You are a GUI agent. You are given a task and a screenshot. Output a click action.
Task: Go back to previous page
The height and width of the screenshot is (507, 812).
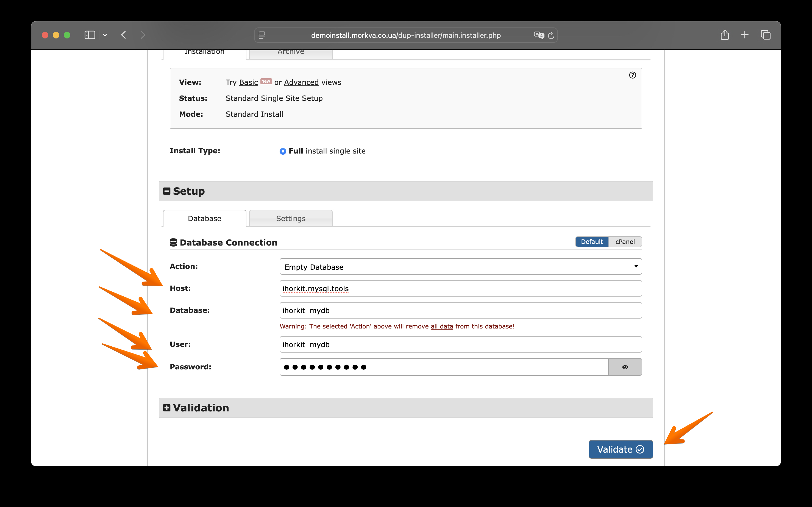pos(124,35)
